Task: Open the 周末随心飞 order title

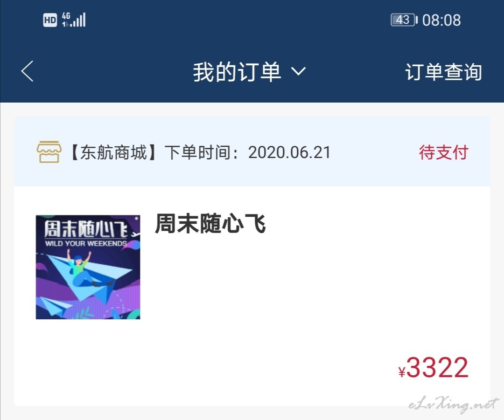Action: pos(210,223)
